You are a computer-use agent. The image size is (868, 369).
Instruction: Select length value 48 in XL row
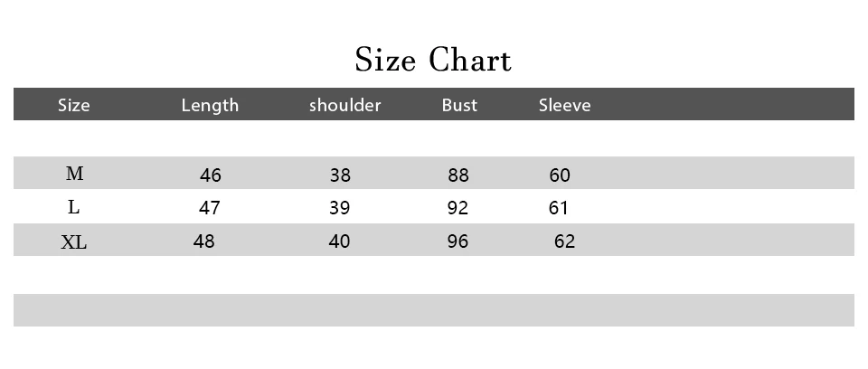pos(203,241)
